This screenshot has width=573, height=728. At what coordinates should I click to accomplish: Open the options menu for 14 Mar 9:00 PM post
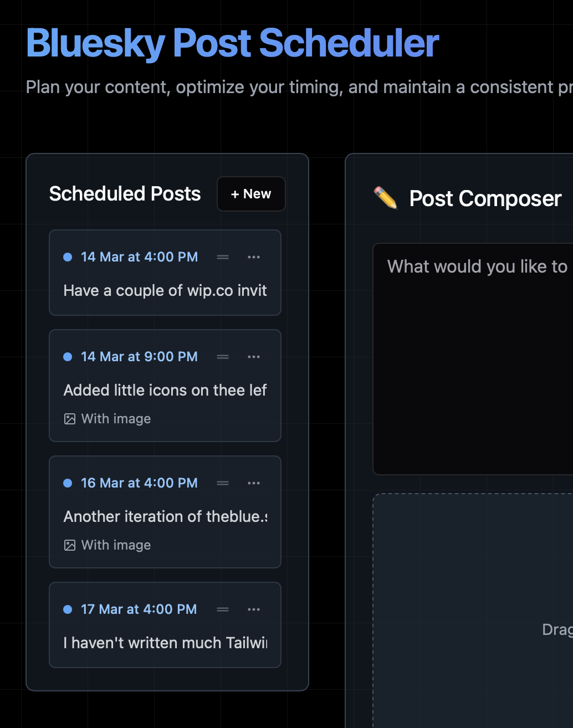(254, 357)
